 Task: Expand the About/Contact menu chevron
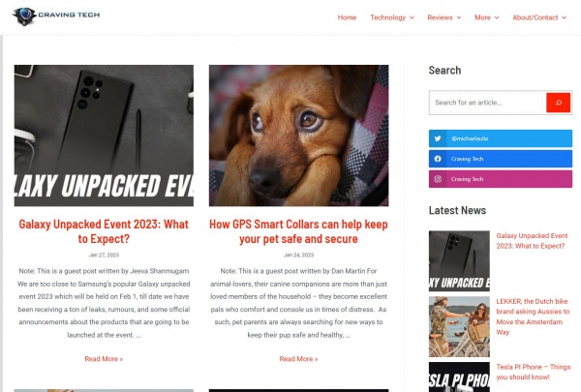coord(565,17)
